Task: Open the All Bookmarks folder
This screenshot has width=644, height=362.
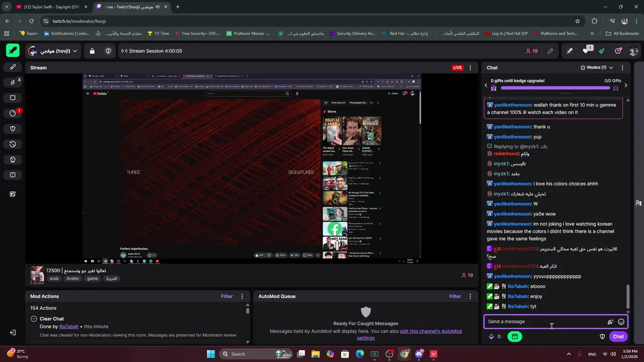Action: (x=622, y=34)
